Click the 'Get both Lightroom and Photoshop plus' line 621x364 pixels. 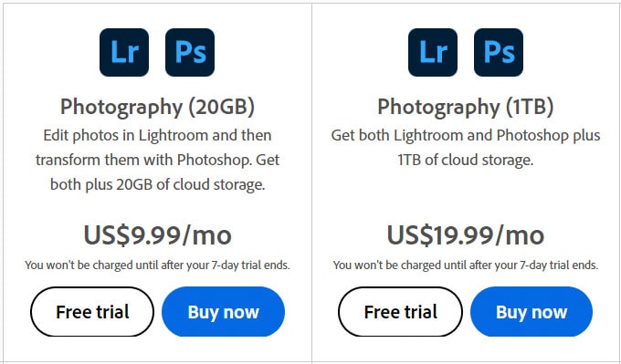click(466, 136)
